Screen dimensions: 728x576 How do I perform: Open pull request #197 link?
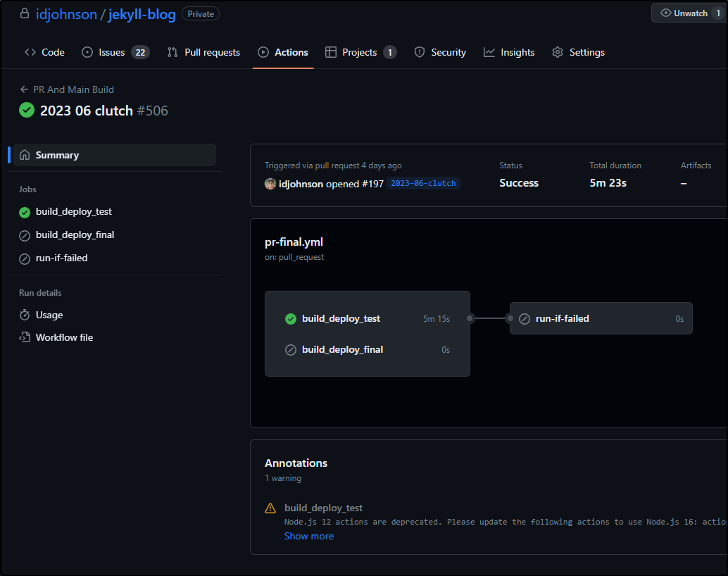(x=373, y=184)
